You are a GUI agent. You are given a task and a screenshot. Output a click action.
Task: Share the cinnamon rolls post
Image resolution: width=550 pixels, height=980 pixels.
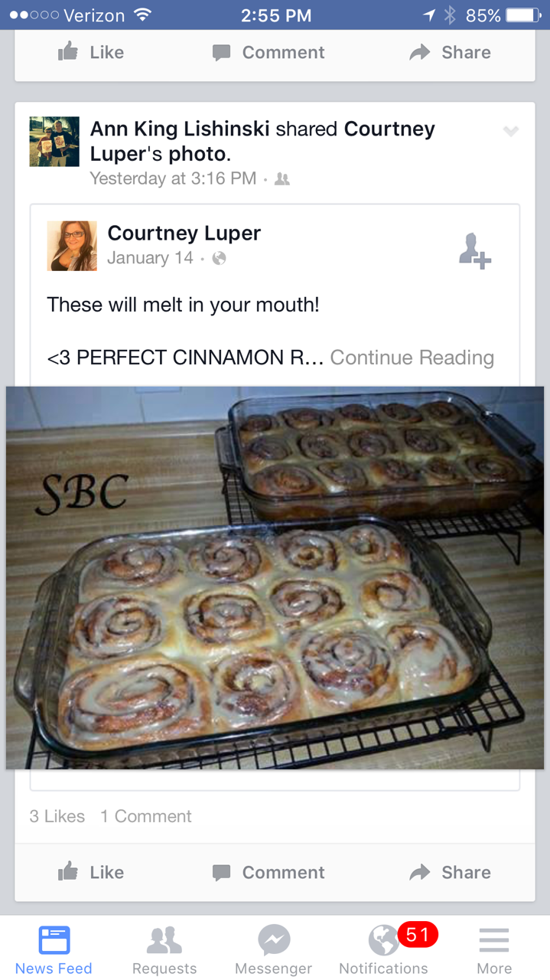[451, 872]
